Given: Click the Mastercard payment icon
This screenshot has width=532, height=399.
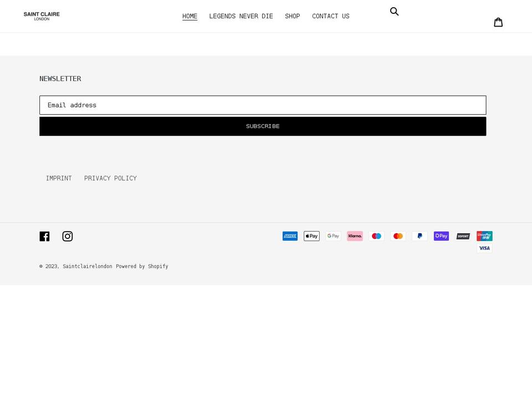Looking at the screenshot, I should (x=398, y=236).
